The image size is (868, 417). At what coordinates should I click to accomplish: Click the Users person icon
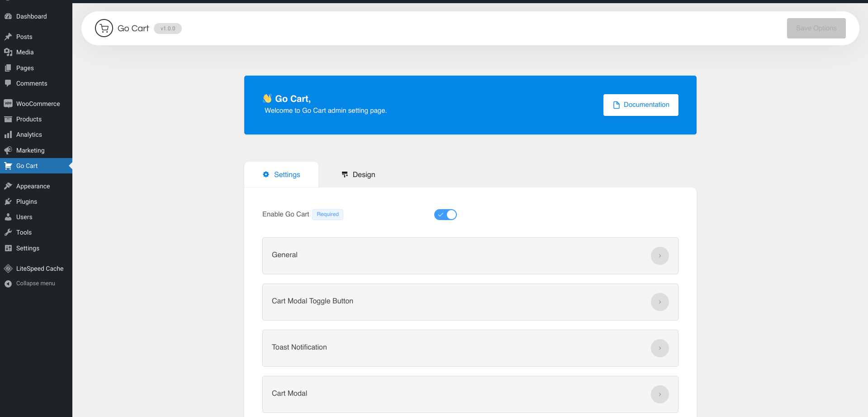pos(8,217)
